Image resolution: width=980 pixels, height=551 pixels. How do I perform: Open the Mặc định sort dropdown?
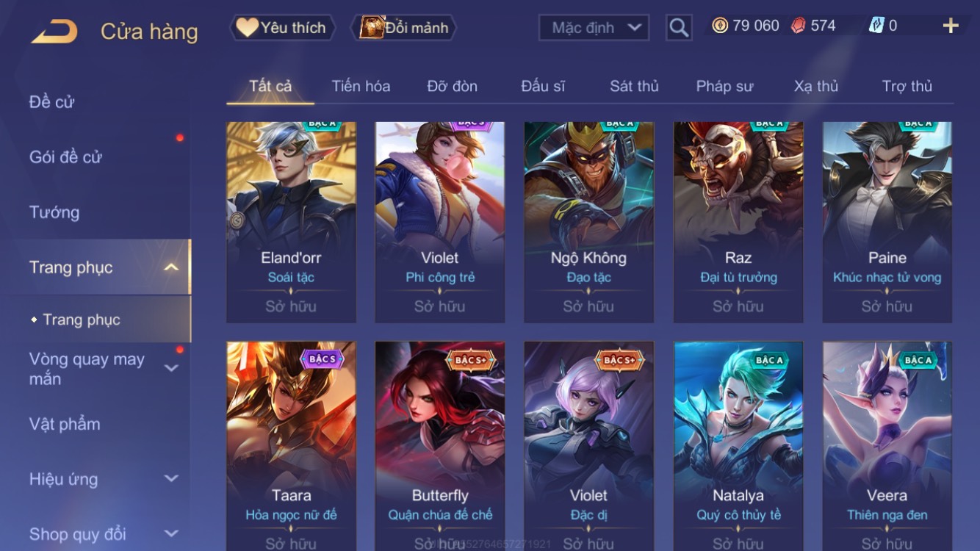[594, 28]
